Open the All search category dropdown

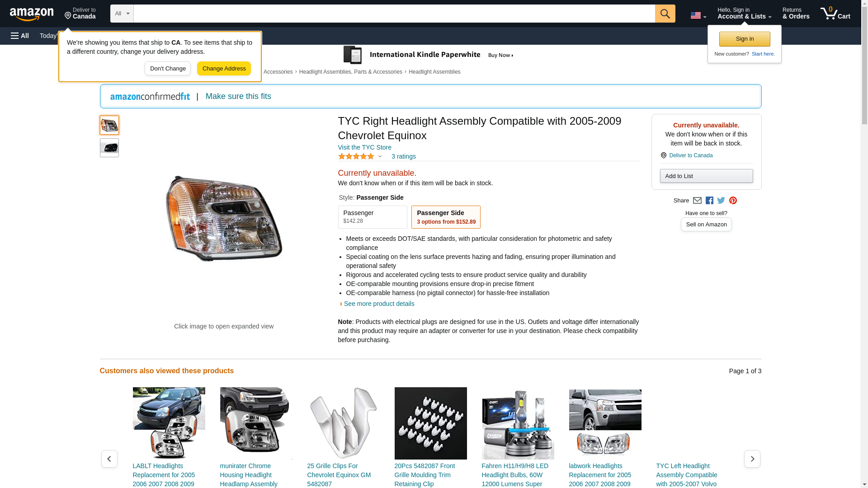pyautogui.click(x=122, y=14)
